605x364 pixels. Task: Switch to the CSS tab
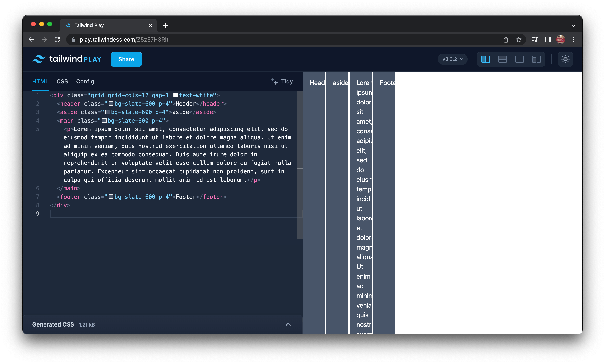coord(63,81)
